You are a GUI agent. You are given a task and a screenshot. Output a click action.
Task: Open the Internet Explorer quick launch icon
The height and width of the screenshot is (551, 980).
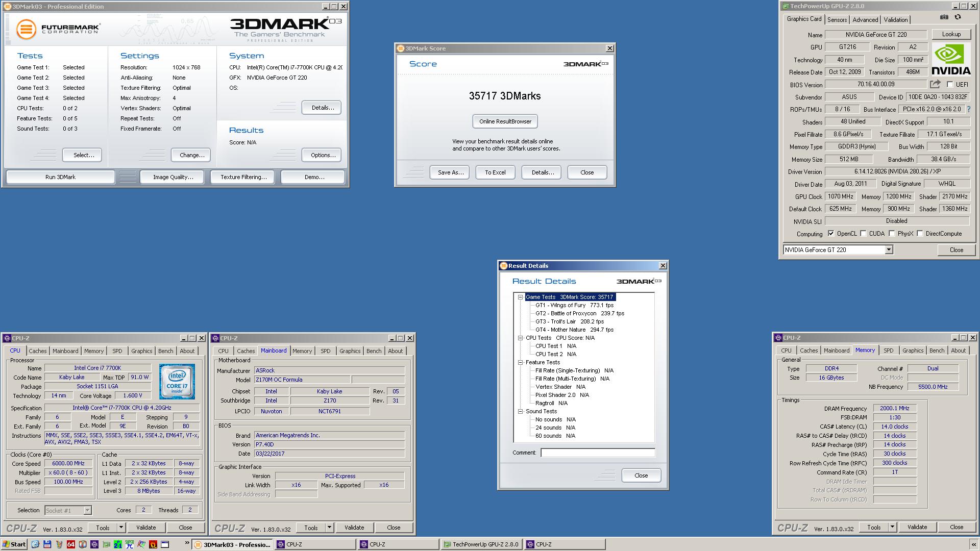tap(35, 544)
